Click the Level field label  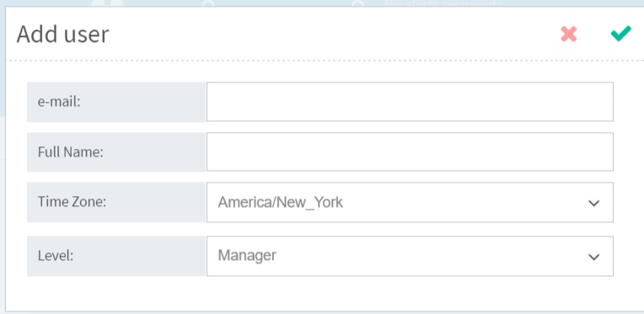[56, 256]
